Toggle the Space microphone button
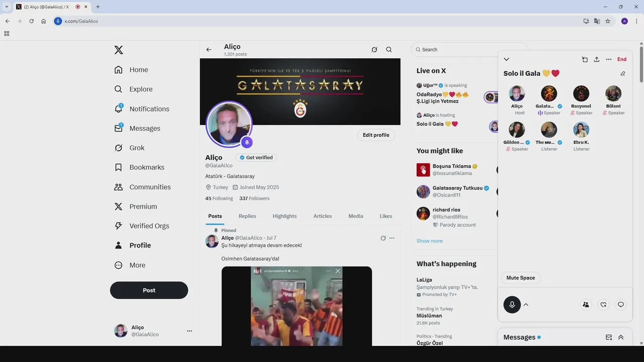 (x=512, y=305)
